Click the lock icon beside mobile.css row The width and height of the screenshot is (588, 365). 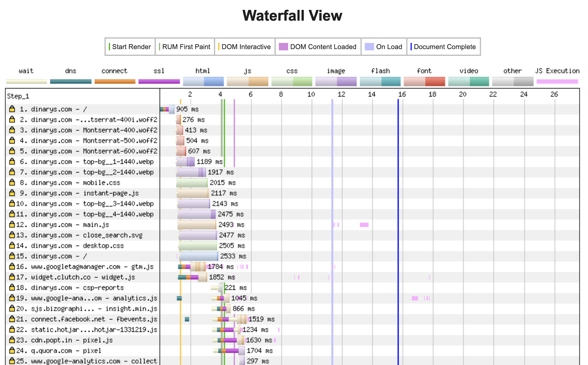pos(12,182)
